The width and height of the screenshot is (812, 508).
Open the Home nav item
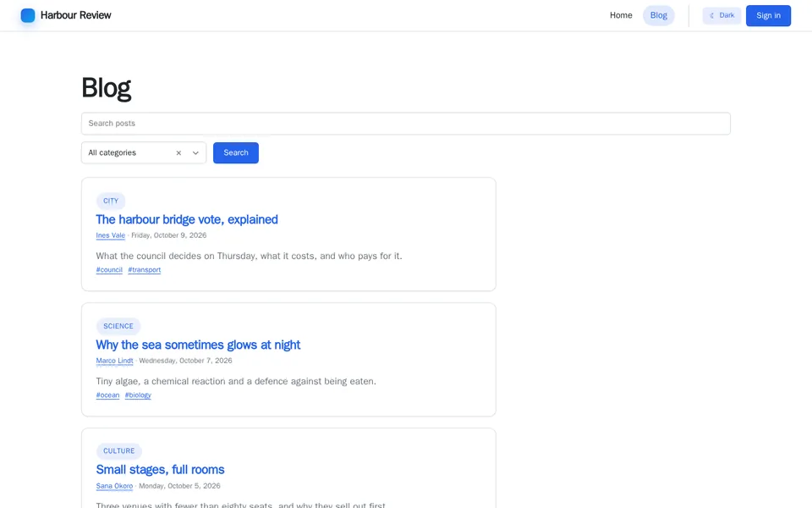621,15
